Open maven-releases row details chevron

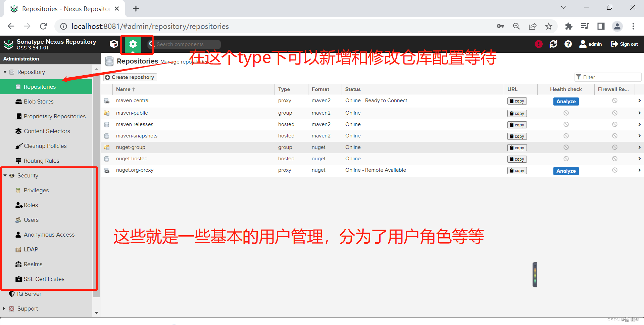coord(639,124)
